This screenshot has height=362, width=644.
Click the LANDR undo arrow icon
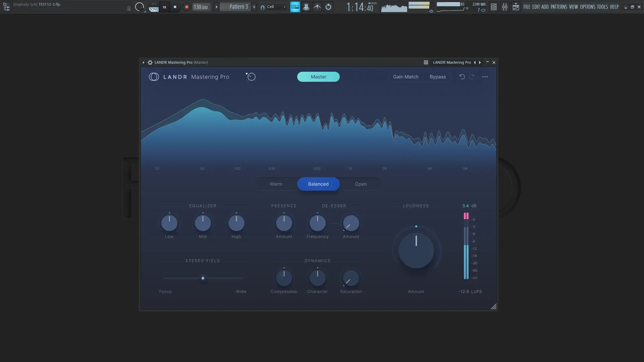tap(462, 77)
